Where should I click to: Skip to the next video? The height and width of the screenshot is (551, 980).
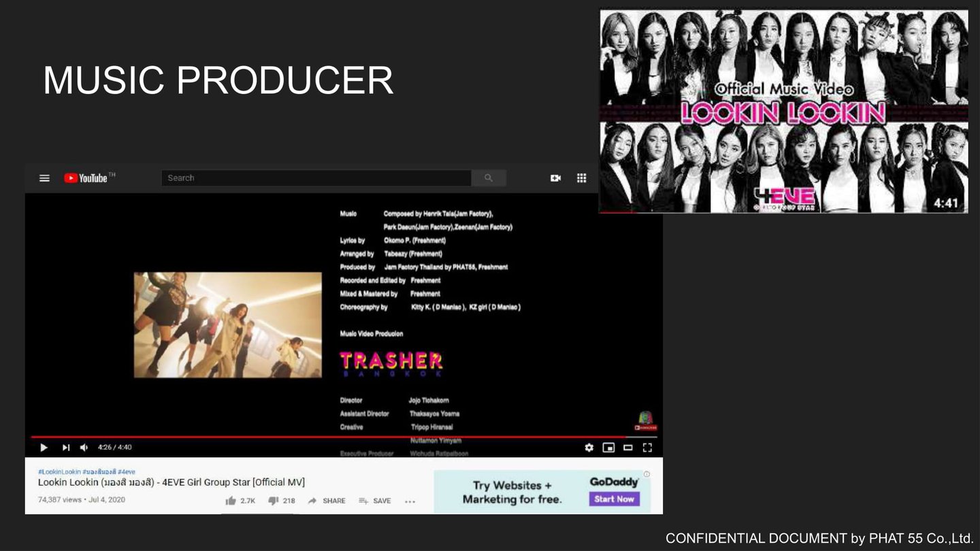click(66, 448)
